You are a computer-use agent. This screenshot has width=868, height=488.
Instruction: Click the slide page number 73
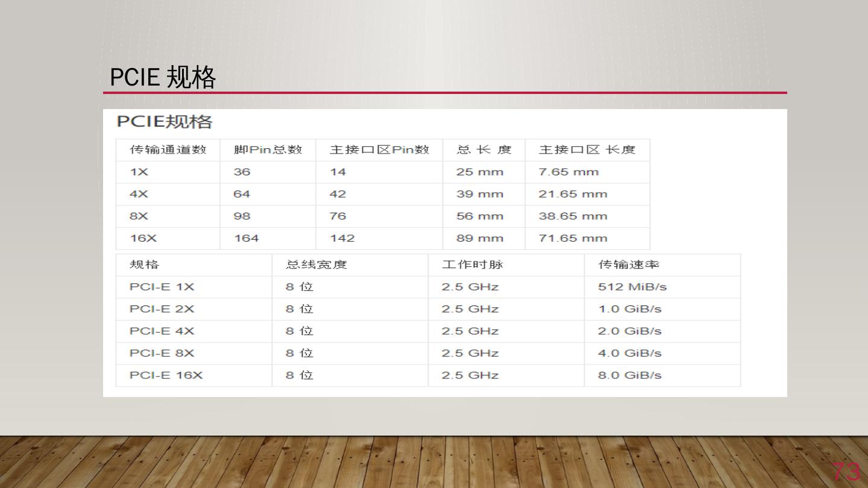(846, 472)
